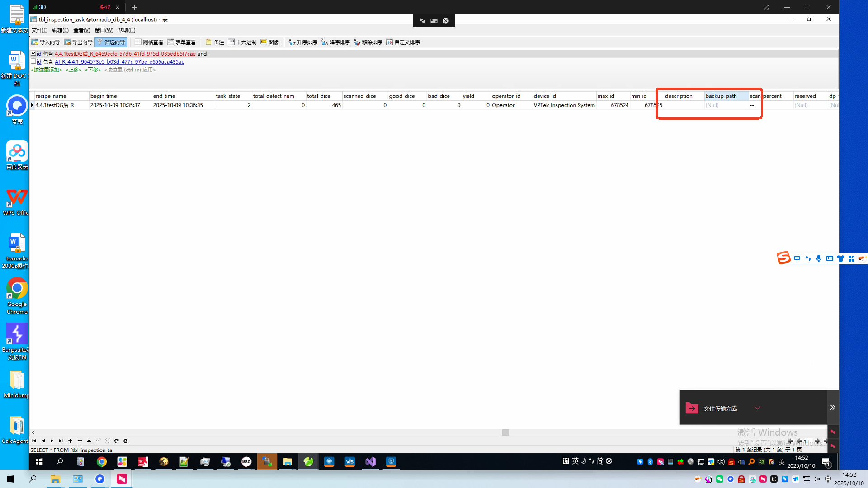Click the AI_R_4.4.1 filter value link
The image size is (868, 488).
(119, 62)
